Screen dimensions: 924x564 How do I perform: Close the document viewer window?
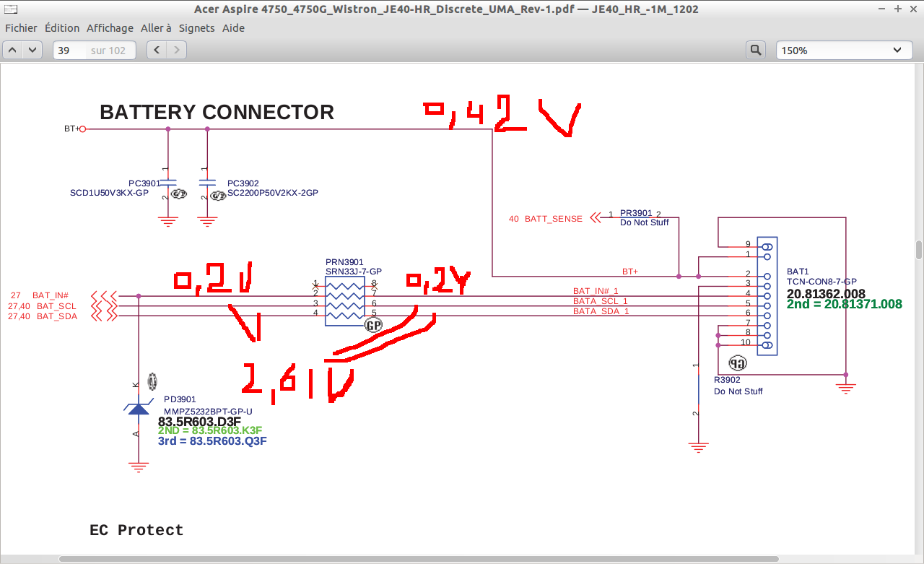coord(912,9)
